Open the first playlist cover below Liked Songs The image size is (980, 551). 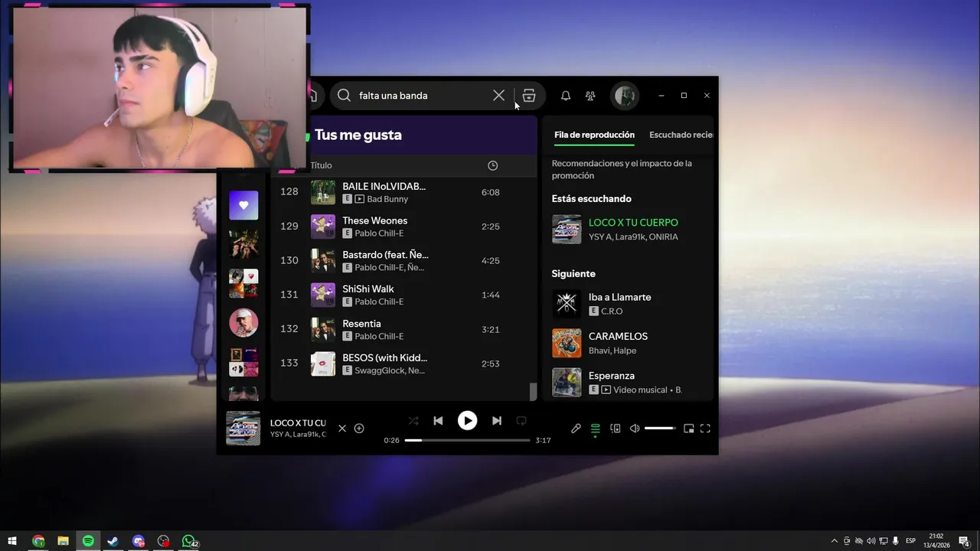tap(243, 244)
